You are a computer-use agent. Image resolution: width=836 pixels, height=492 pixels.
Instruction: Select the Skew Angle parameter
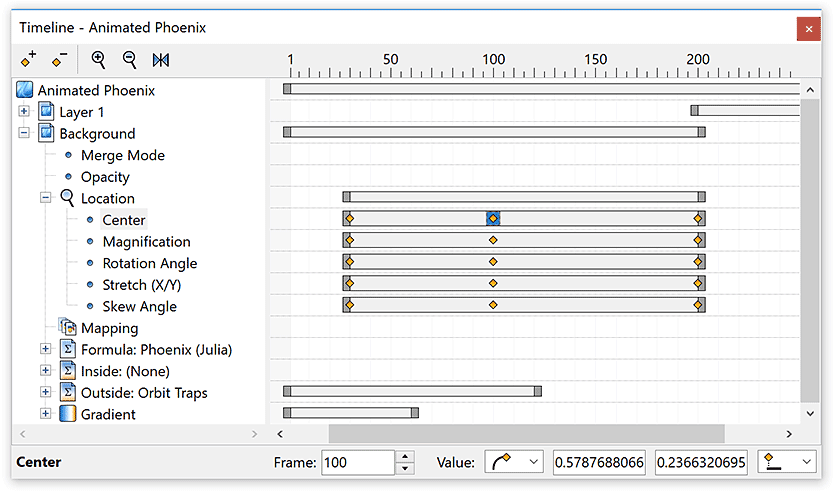(140, 307)
